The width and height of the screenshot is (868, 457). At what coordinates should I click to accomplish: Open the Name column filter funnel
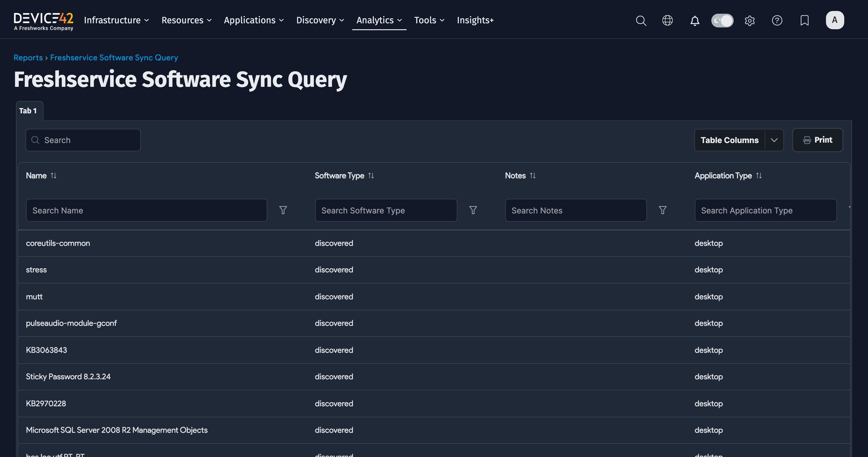(x=283, y=210)
